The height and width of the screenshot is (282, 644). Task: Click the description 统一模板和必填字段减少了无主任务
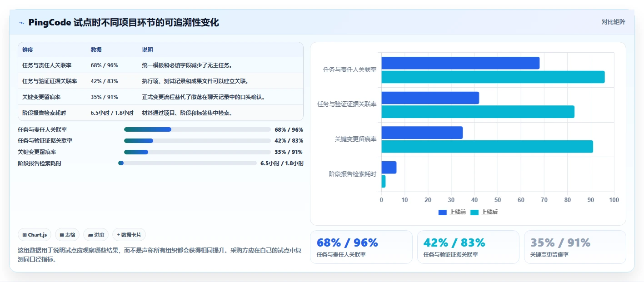click(188, 65)
